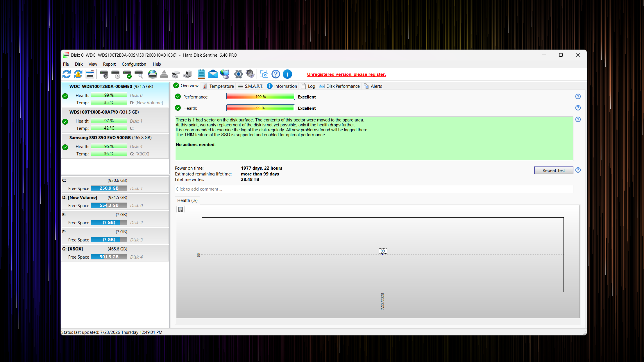Click the Repeat Test button
Image resolution: width=644 pixels, height=362 pixels.
554,170
